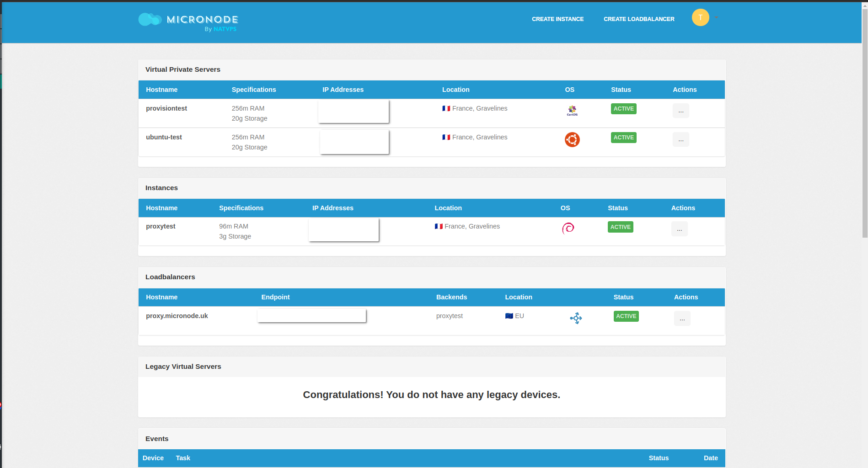868x468 pixels.
Task: Select the proxytest instance hostname
Action: pyautogui.click(x=161, y=227)
